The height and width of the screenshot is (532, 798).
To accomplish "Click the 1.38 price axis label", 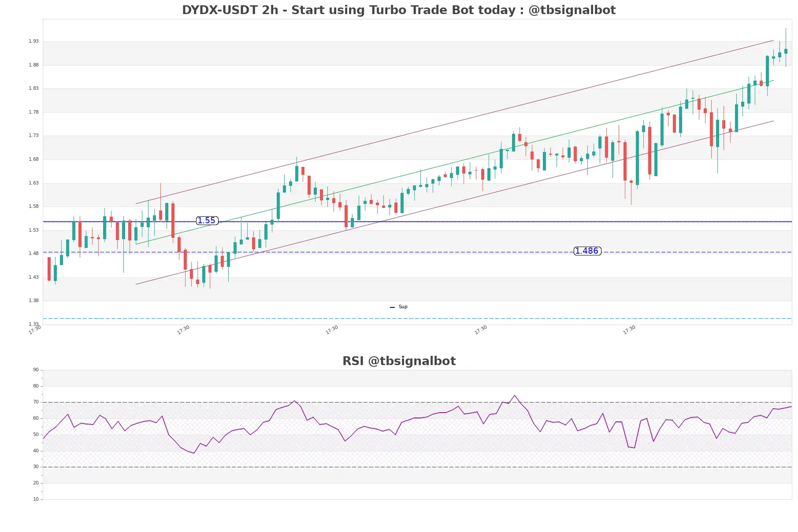I will coord(33,301).
